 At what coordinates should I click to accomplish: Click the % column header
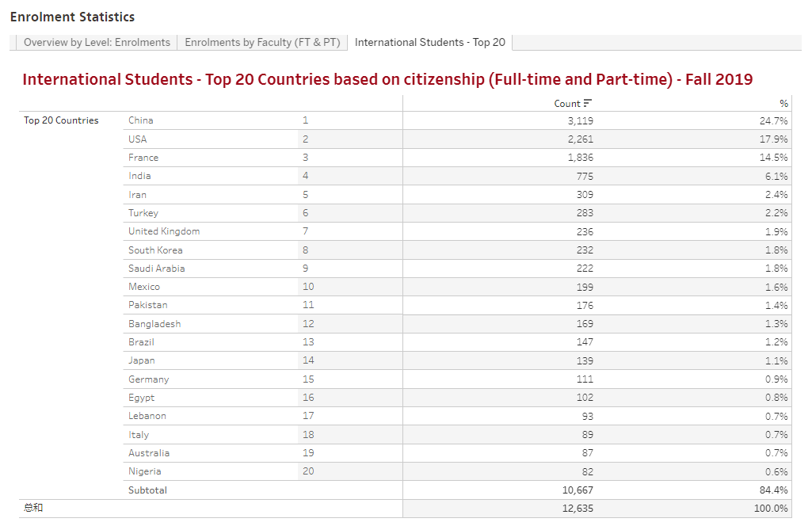pyautogui.click(x=783, y=104)
